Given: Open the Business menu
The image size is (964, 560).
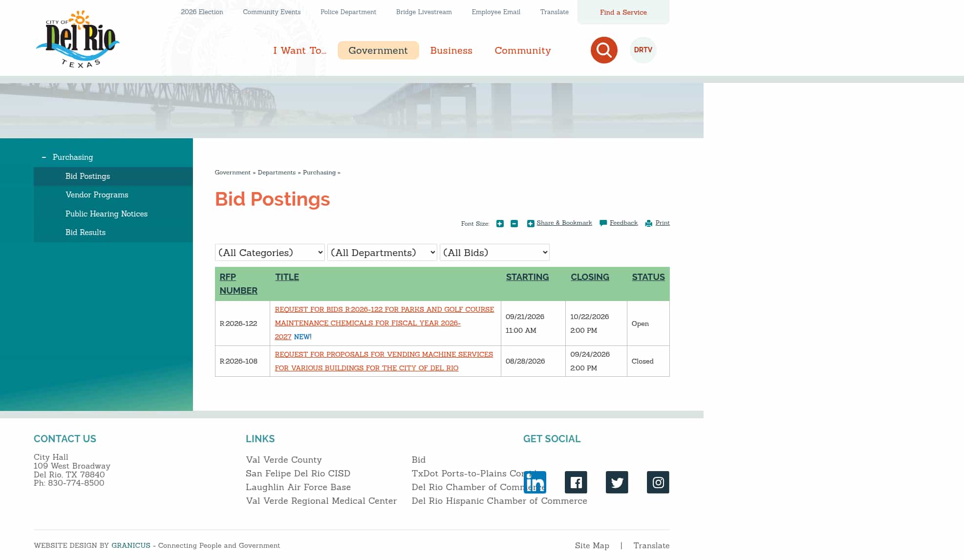Looking at the screenshot, I should 451,50.
